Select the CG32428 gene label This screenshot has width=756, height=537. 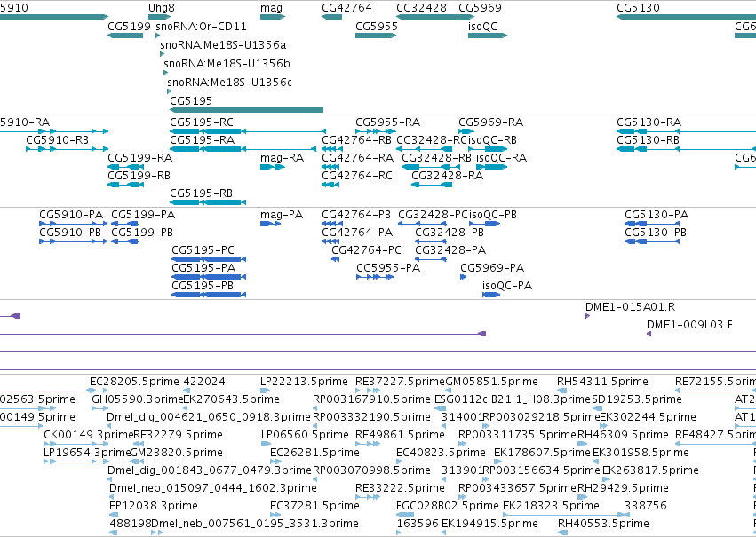(421, 8)
